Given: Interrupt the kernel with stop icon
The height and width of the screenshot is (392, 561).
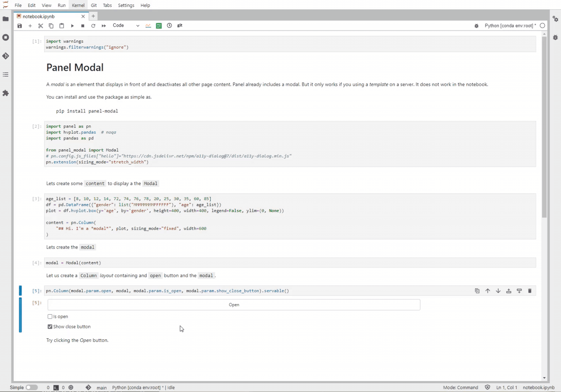Looking at the screenshot, I should (x=83, y=26).
